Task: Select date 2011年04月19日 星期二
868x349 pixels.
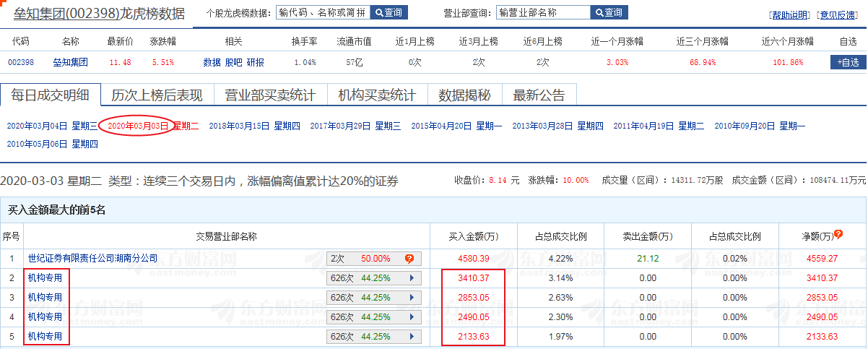Action: (659, 126)
